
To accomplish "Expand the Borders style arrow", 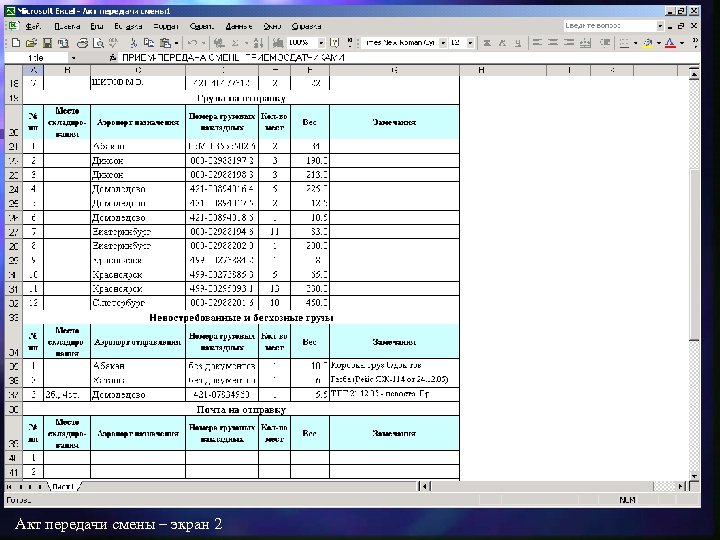I will 636,43.
